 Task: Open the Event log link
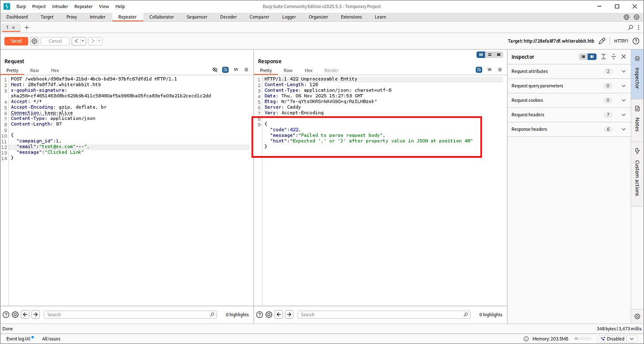18,339
